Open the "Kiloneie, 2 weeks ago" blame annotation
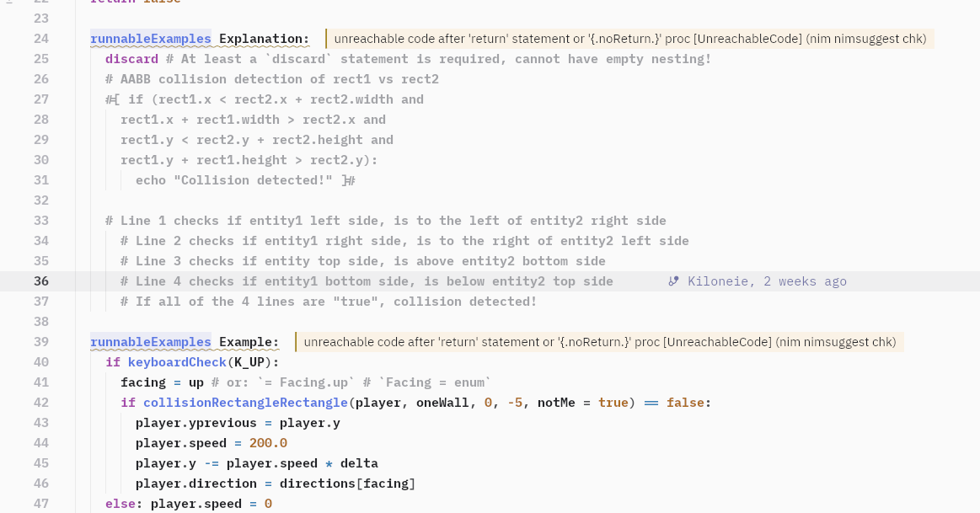Image resolution: width=980 pixels, height=513 pixels. tap(767, 281)
